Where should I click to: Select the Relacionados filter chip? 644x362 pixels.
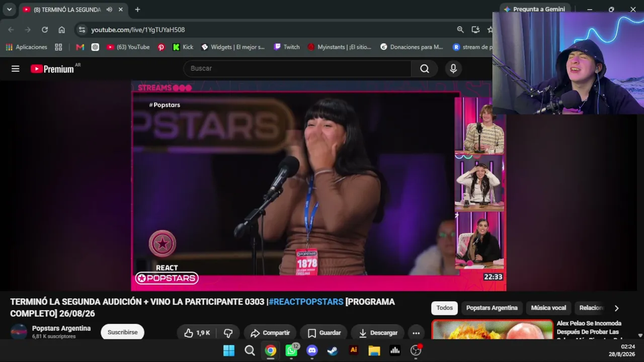pos(590,308)
